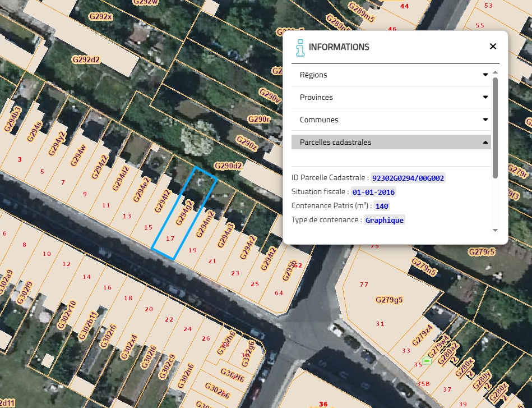Close the Informations panel
Viewport: 532px width, 408px height.
coord(493,47)
